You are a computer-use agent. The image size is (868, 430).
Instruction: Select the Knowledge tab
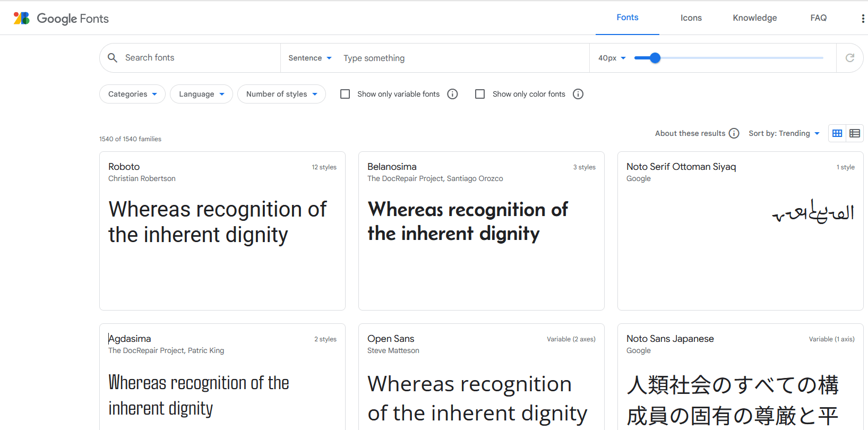pyautogui.click(x=755, y=18)
